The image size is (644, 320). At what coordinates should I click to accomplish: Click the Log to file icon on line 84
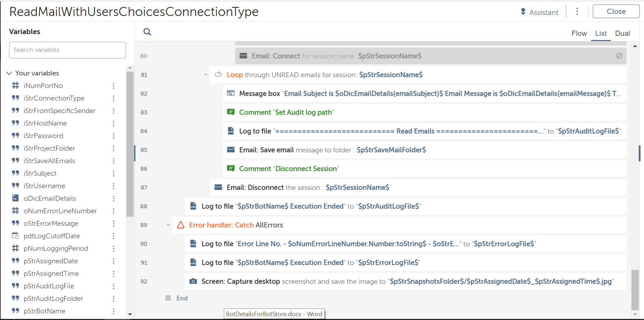[230, 131]
